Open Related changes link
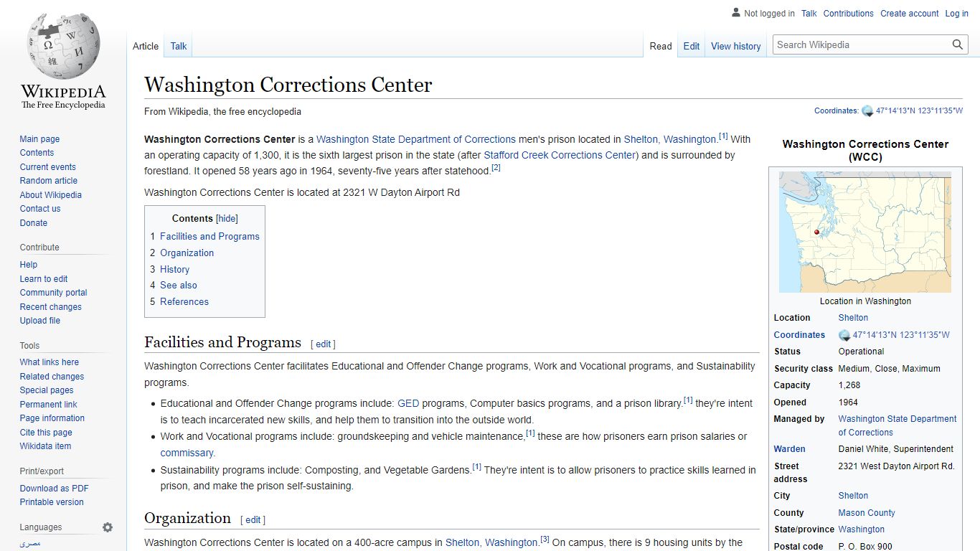 click(52, 377)
